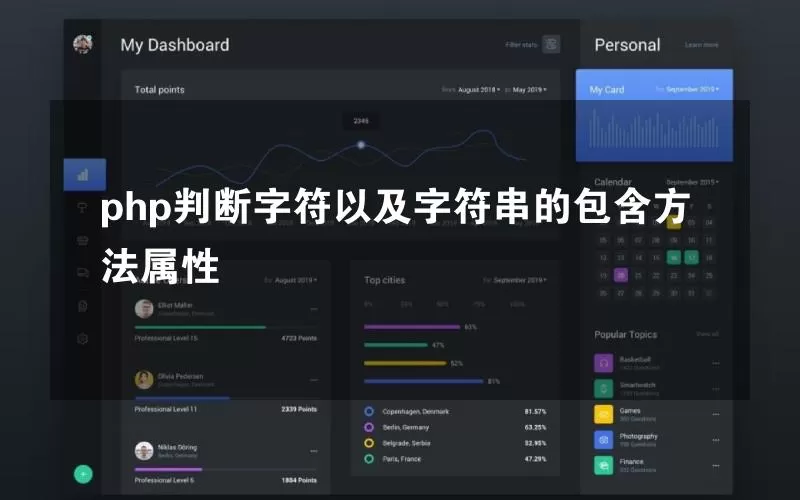Click the Personal panel heading
800x500 pixels.
pos(628,45)
